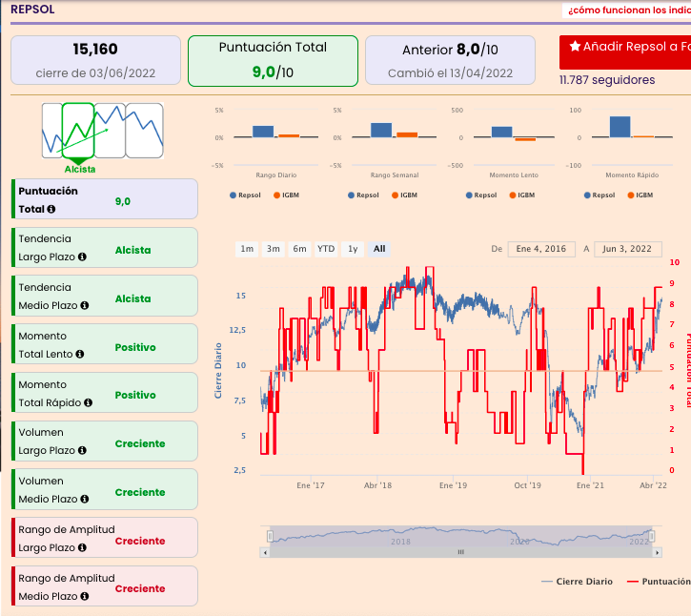
Task: Click the Puntuación Total 9,0/10 card
Action: pyautogui.click(x=273, y=61)
